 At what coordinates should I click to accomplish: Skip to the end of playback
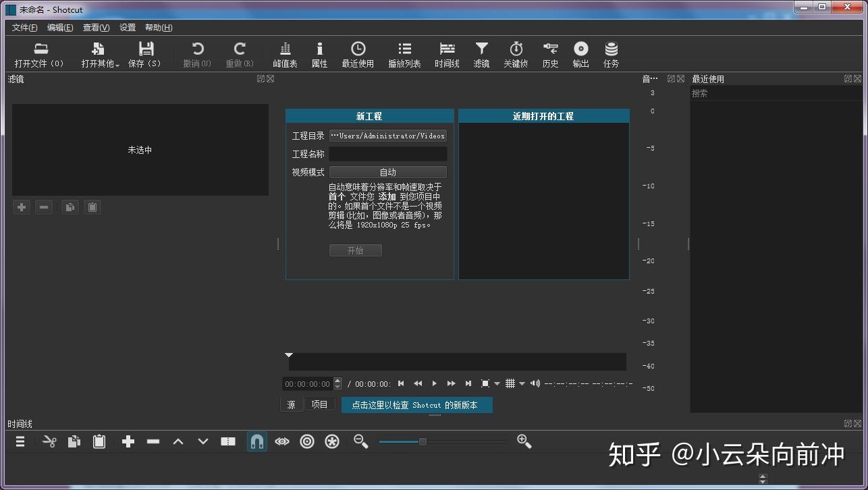point(468,383)
